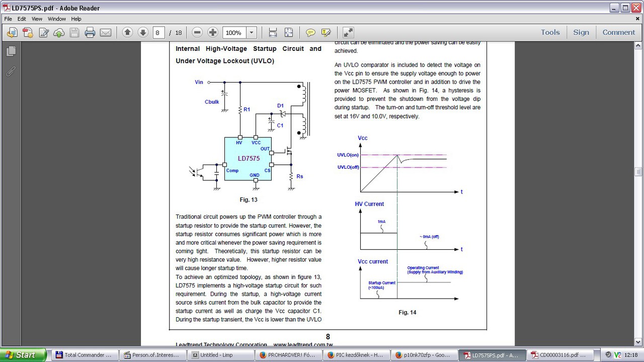Viewport: 644px width, 362px height.
Task: Click the page number field showing 8
Action: tap(158, 33)
